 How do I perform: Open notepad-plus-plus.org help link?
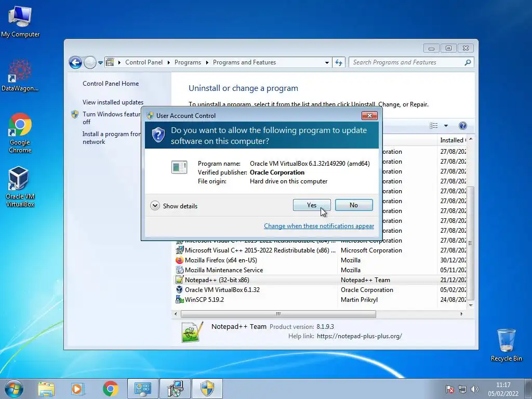(360, 336)
